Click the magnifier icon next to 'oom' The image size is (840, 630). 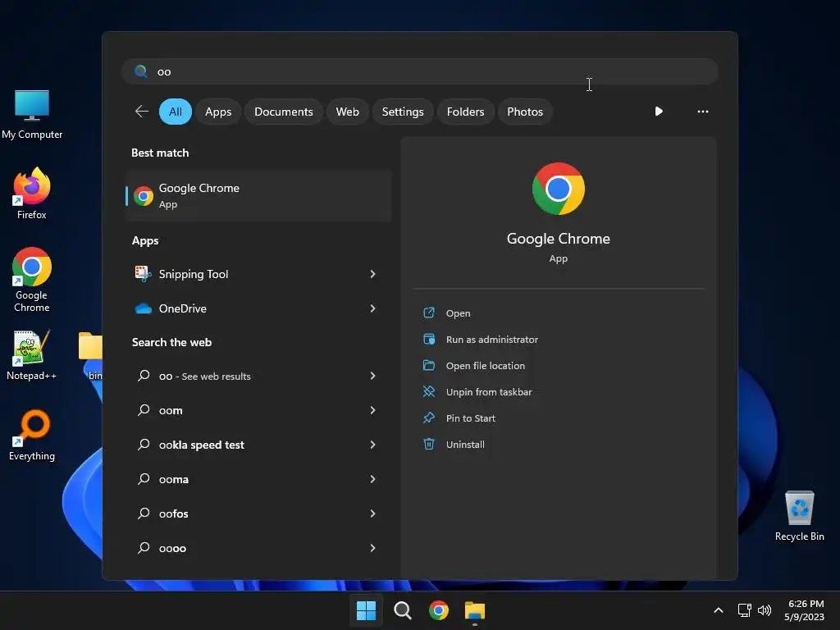click(144, 410)
